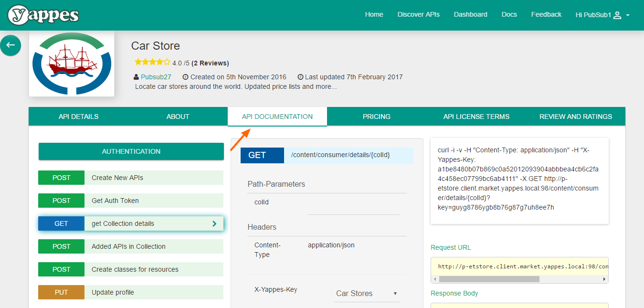
Task: Click the blue GET method badge
Action: coord(263,155)
